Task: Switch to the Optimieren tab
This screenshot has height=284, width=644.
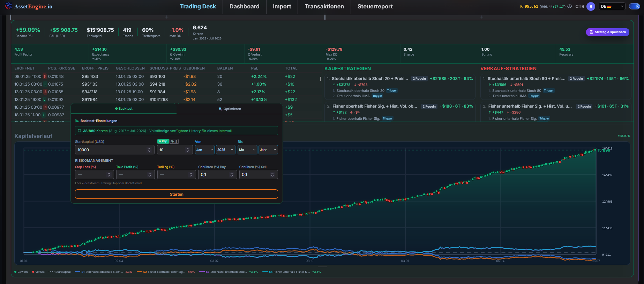Action: click(230, 109)
